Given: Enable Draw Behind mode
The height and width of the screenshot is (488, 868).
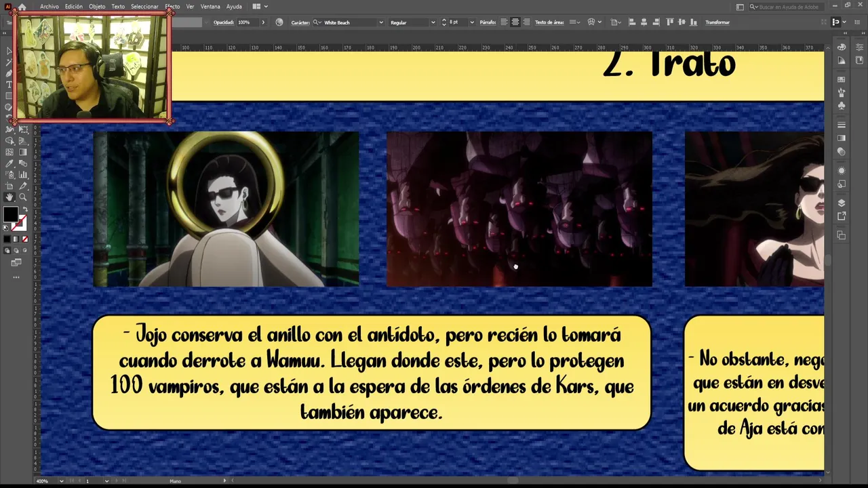Looking at the screenshot, I should pyautogui.click(x=16, y=251).
